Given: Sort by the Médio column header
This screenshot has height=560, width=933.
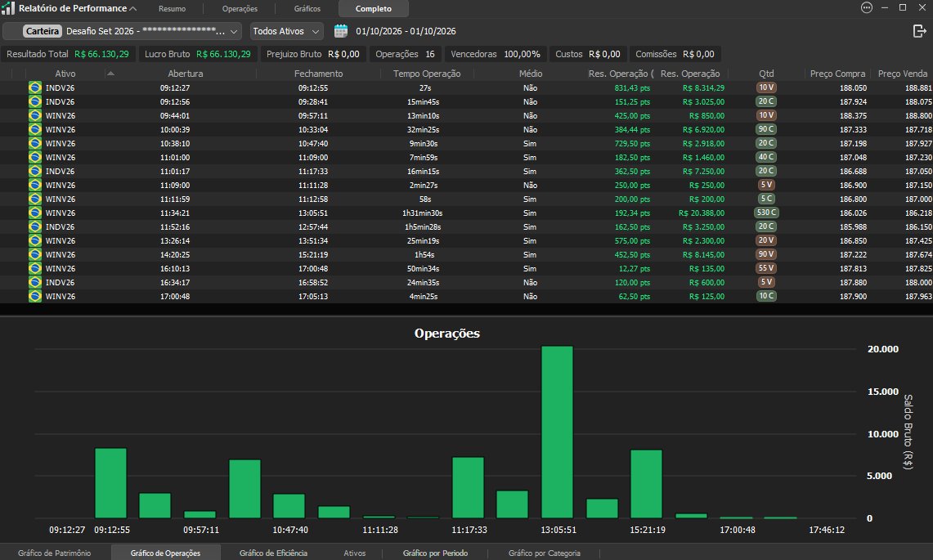Looking at the screenshot, I should click(x=531, y=74).
